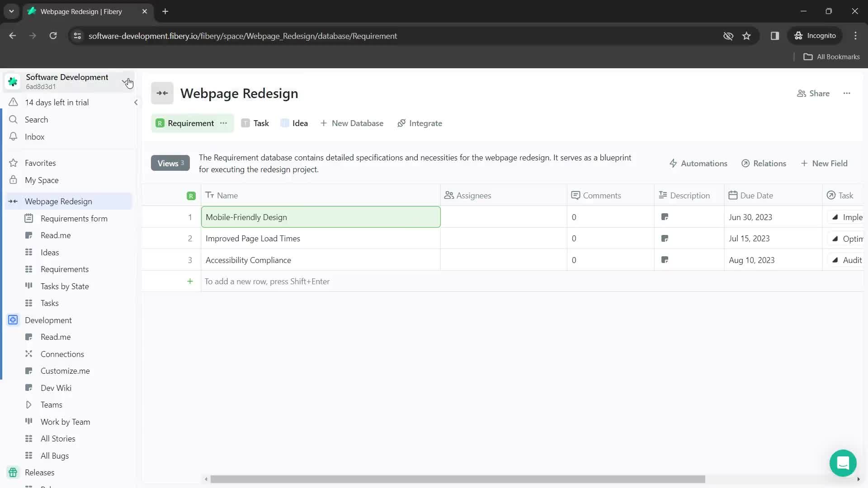Click Add New Row button with plus
The width and height of the screenshot is (868, 488).
point(189,281)
